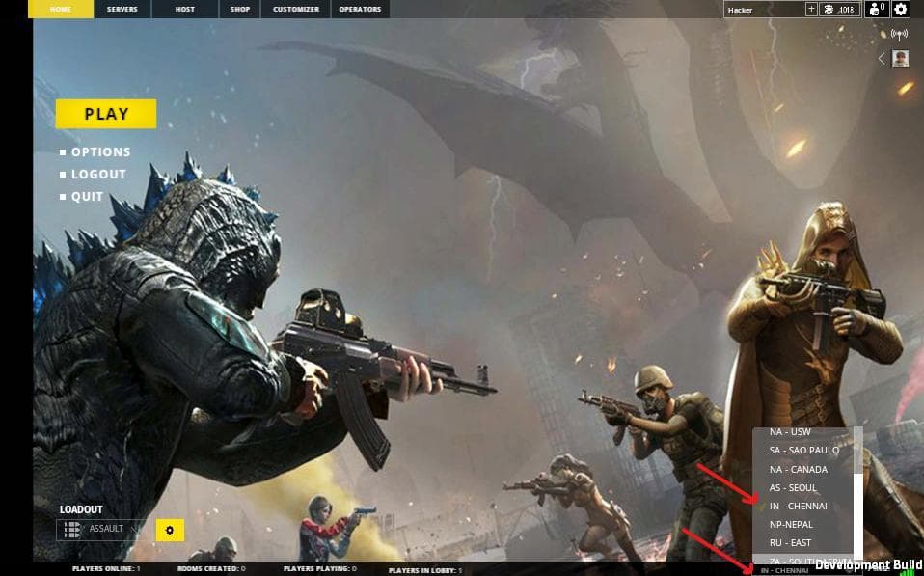This screenshot has height=576, width=924.
Task: Open the HOST tab
Action: [185, 9]
